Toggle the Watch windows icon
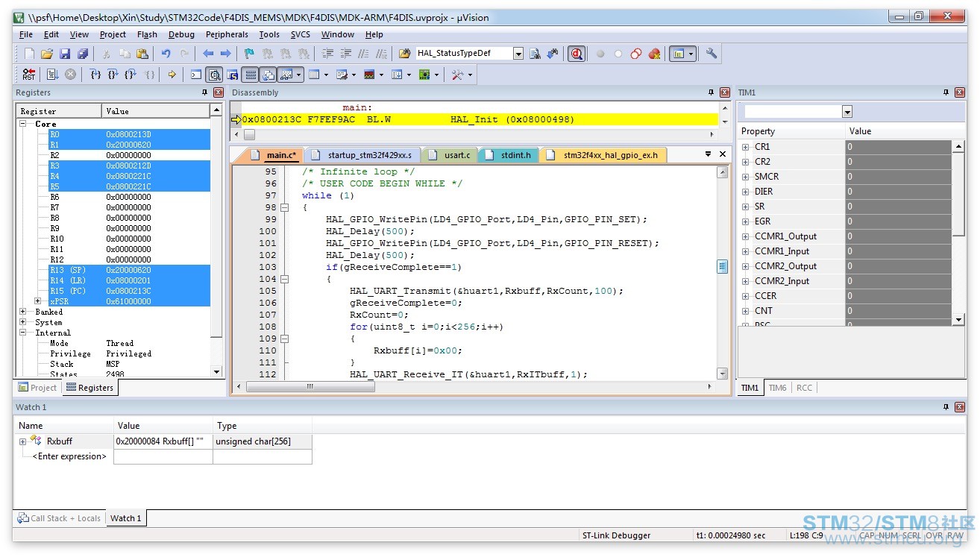This screenshot has width=980, height=557. pyautogui.click(x=286, y=75)
